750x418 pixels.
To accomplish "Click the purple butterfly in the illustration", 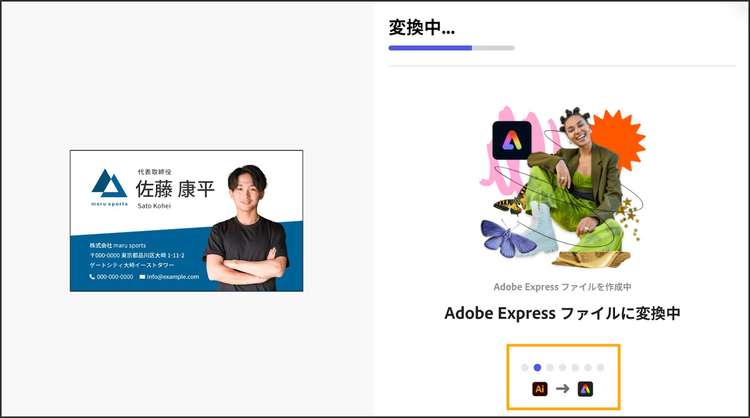I will pos(508,238).
